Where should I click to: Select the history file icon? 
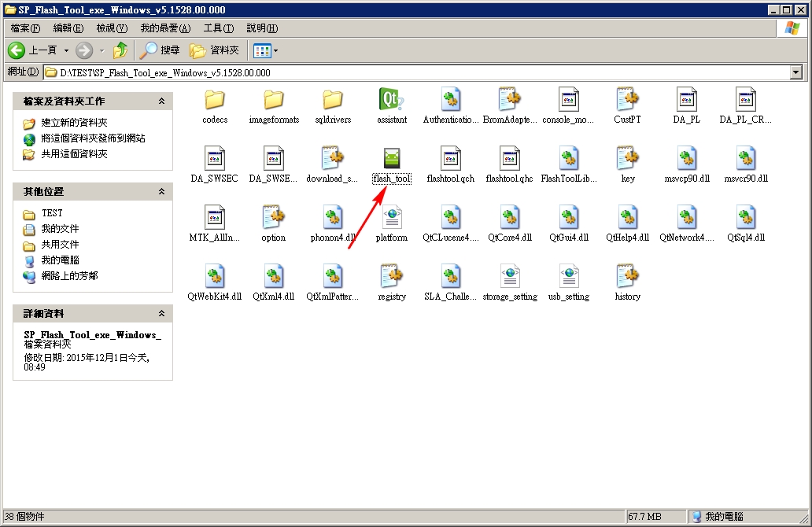[628, 276]
